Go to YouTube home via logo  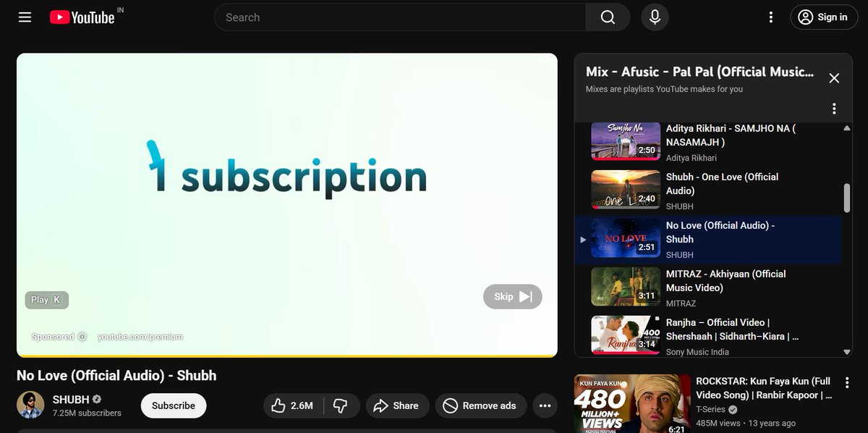coord(82,17)
